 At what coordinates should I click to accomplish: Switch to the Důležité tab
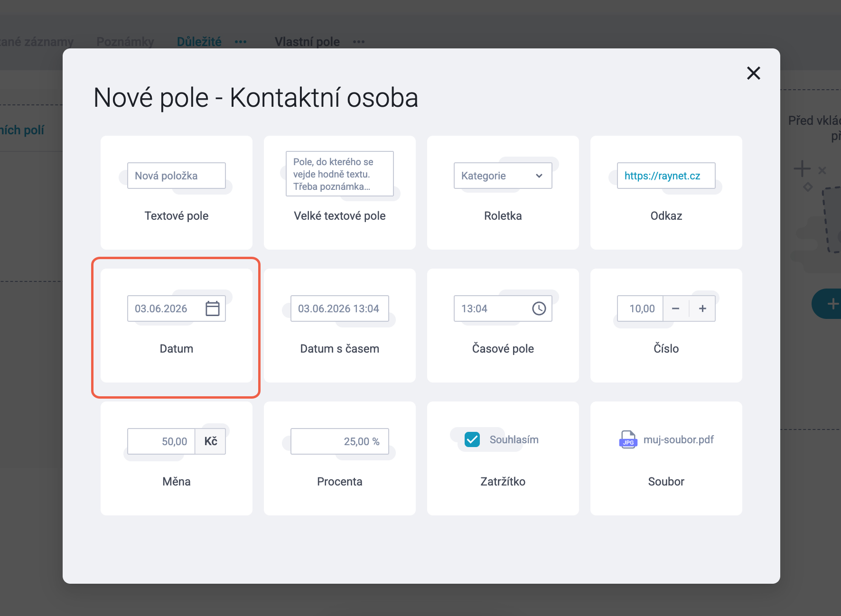tap(199, 42)
